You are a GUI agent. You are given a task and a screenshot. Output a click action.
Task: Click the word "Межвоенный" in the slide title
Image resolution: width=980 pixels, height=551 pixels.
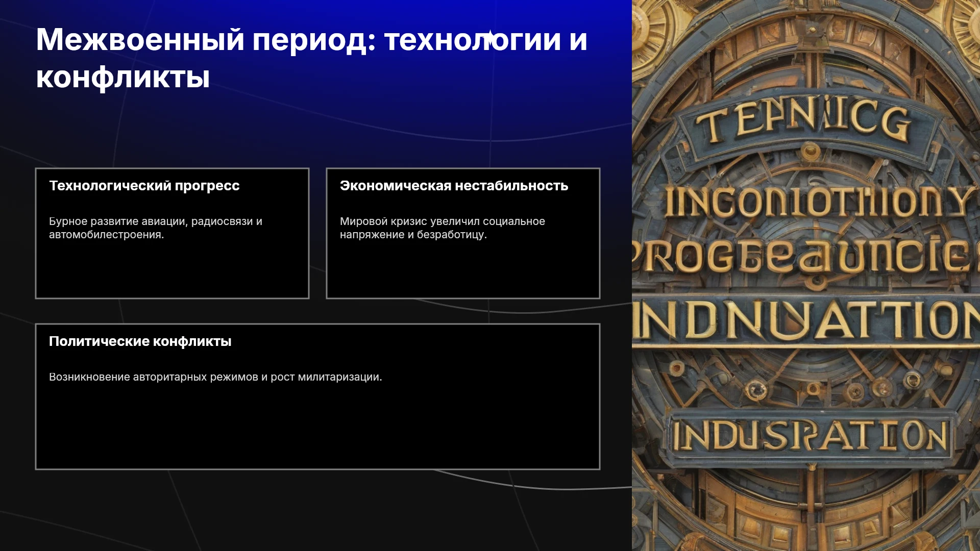pyautogui.click(x=140, y=39)
